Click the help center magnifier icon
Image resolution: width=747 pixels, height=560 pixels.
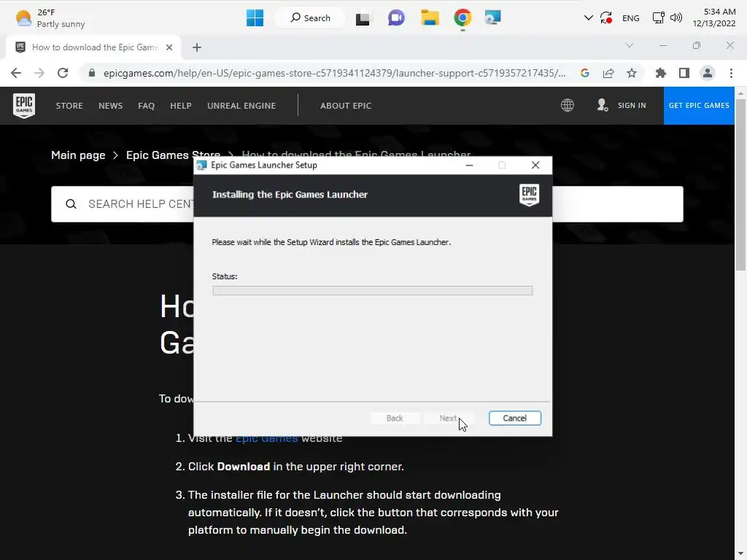pos(71,204)
